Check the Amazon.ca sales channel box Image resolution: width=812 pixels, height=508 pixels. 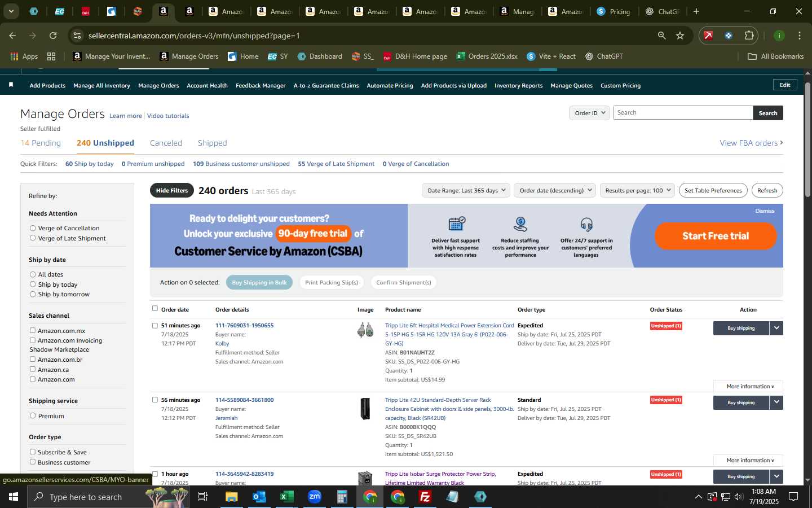33,370
